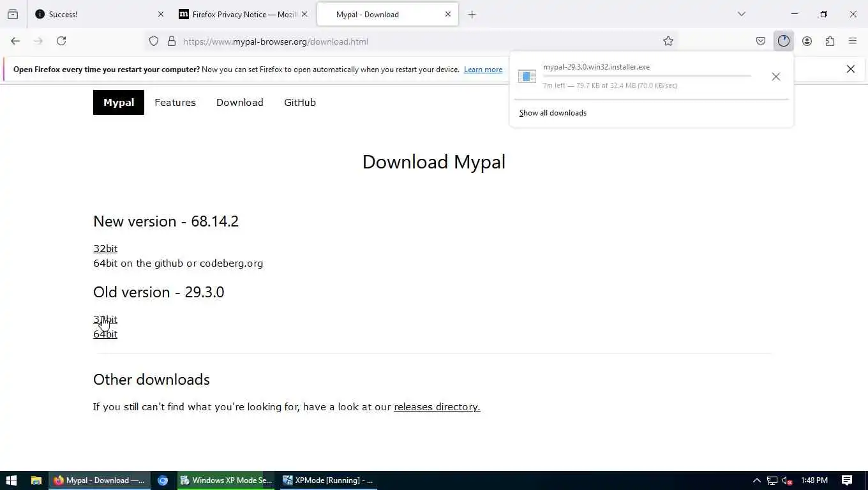
Task: Open the network status tray icon
Action: pos(772,480)
